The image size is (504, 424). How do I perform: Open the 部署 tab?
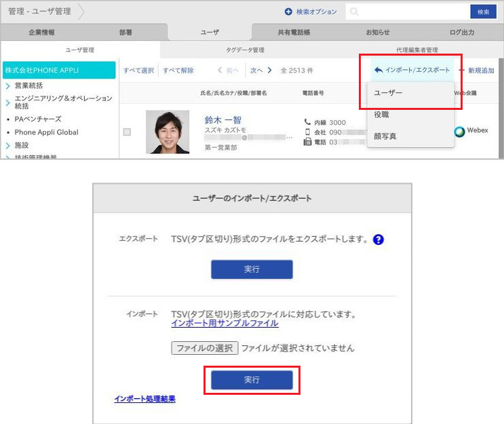point(125,32)
